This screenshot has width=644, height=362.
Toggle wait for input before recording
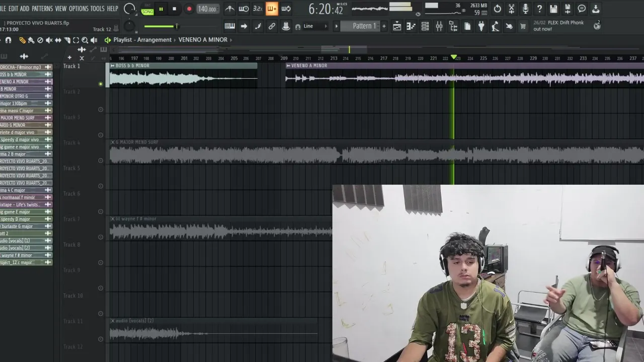(244, 9)
